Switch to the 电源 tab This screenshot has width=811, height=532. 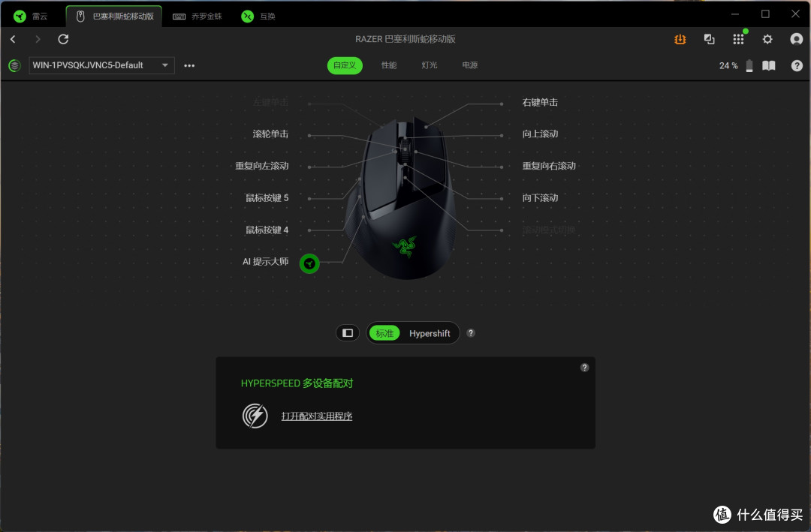pyautogui.click(x=469, y=66)
